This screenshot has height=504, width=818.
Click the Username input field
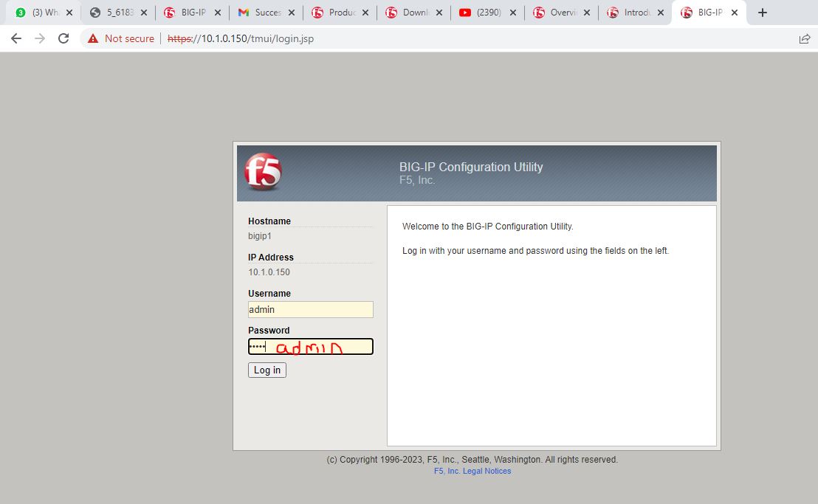(x=310, y=310)
